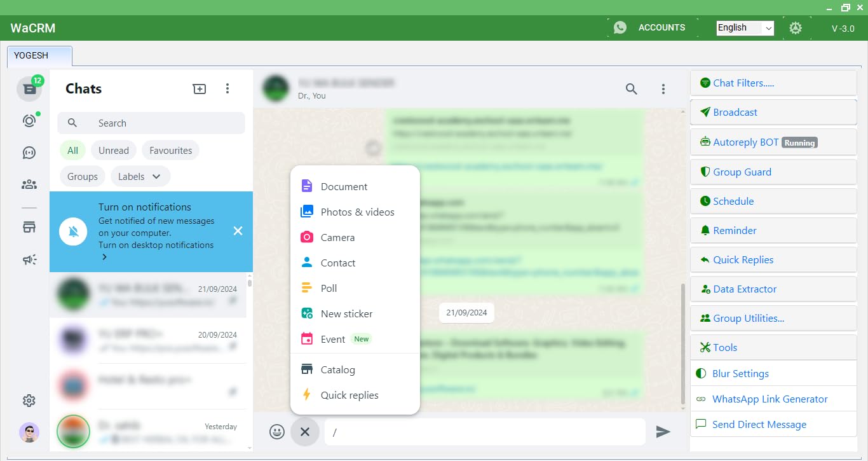Switch to the YOGESH account tab
This screenshot has width=868, height=461.
point(39,56)
